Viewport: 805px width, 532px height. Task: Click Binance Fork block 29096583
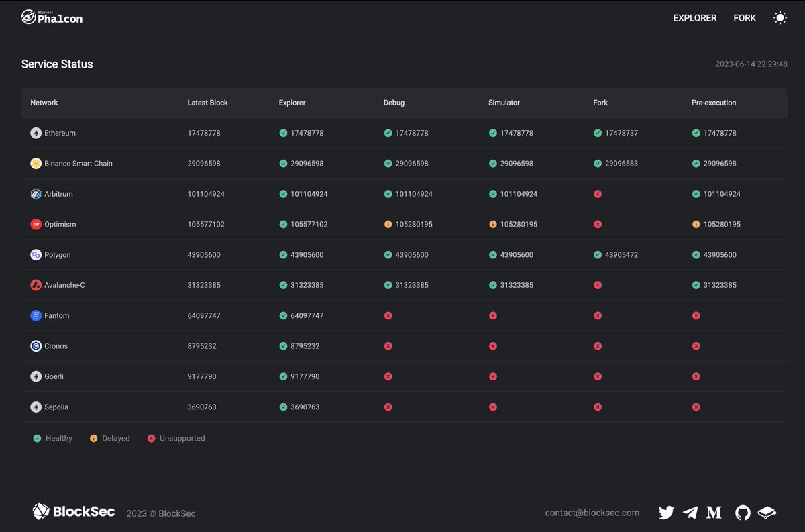click(621, 164)
